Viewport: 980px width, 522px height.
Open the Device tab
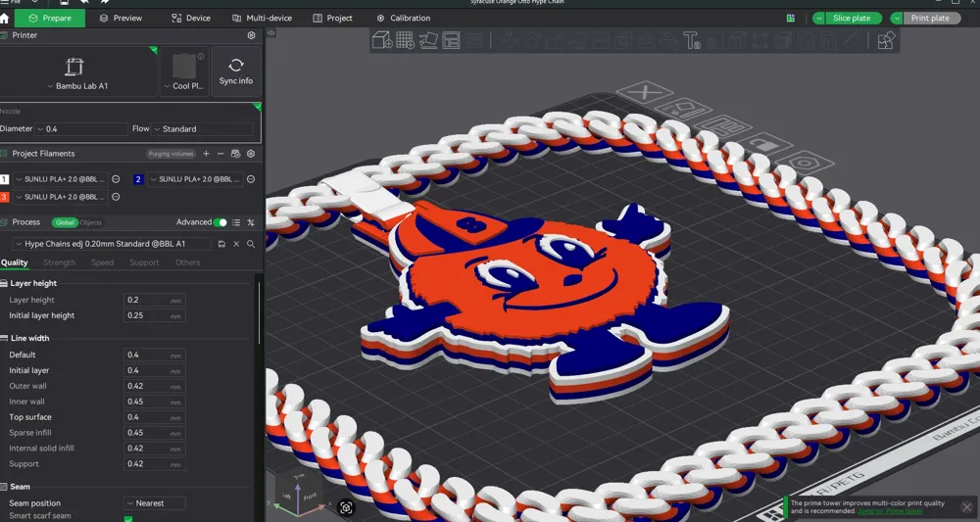(191, 18)
